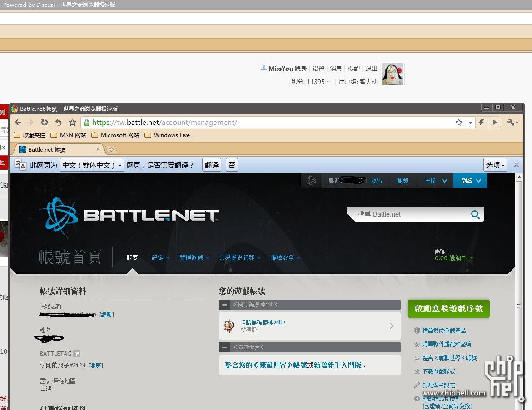
Task: Dismiss the translation bar with X
Action: (517, 165)
